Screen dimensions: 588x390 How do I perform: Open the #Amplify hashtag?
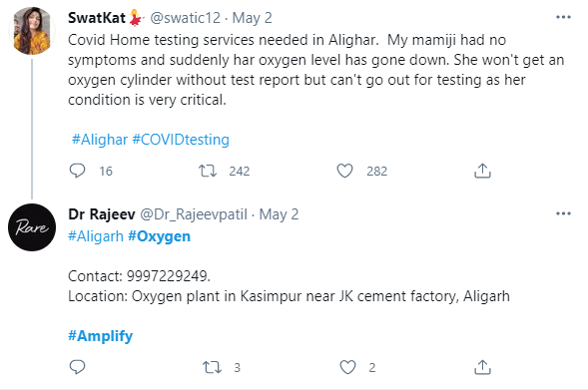pyautogui.click(x=101, y=336)
